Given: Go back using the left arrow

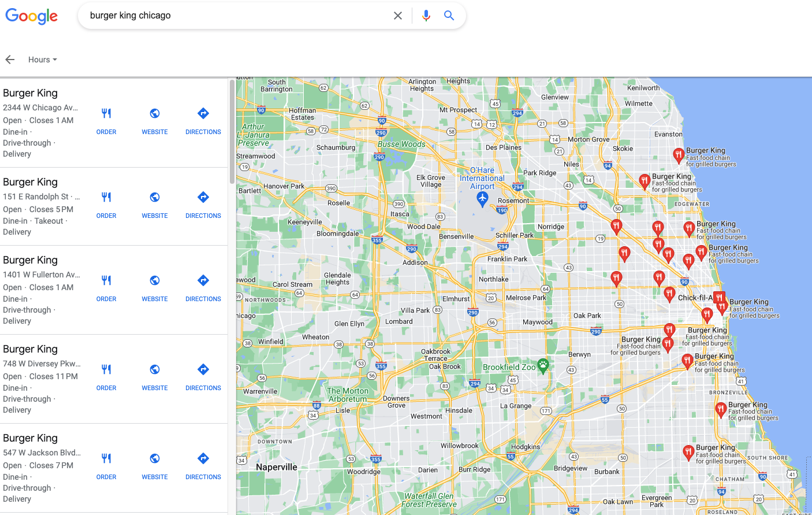Looking at the screenshot, I should point(10,60).
